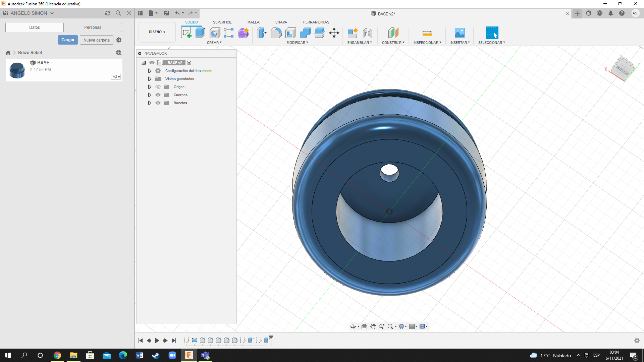
Task: Toggle visibility of Cuerpos folder
Action: tap(158, 95)
